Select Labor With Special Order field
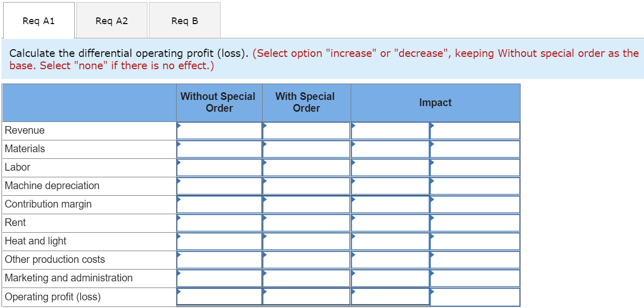This screenshot has height=308, width=644. (x=307, y=168)
